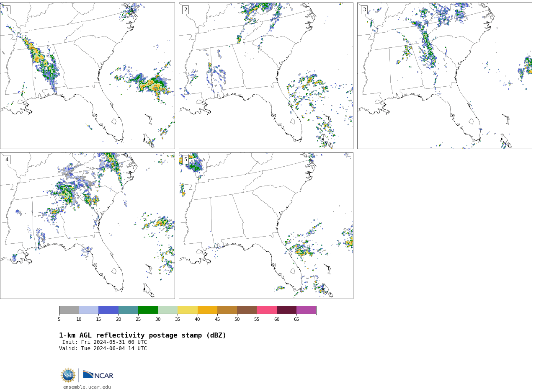The width and height of the screenshot is (536, 392).
Task: Click the panel number label 2
Action: [186, 10]
